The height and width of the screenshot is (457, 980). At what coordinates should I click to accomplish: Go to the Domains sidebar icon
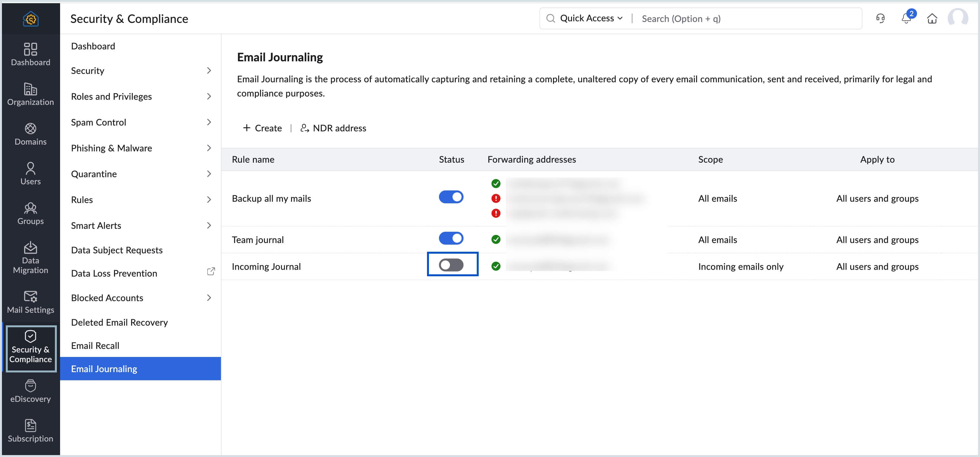click(x=30, y=134)
